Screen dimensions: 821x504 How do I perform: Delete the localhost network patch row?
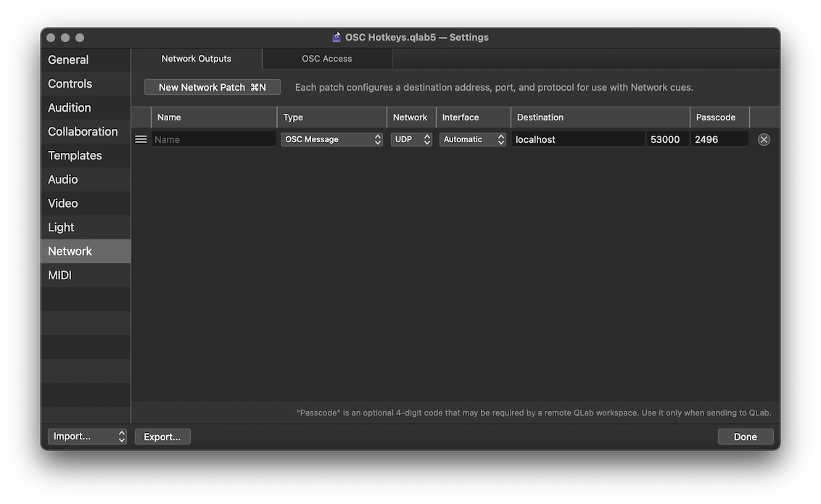[x=764, y=139]
